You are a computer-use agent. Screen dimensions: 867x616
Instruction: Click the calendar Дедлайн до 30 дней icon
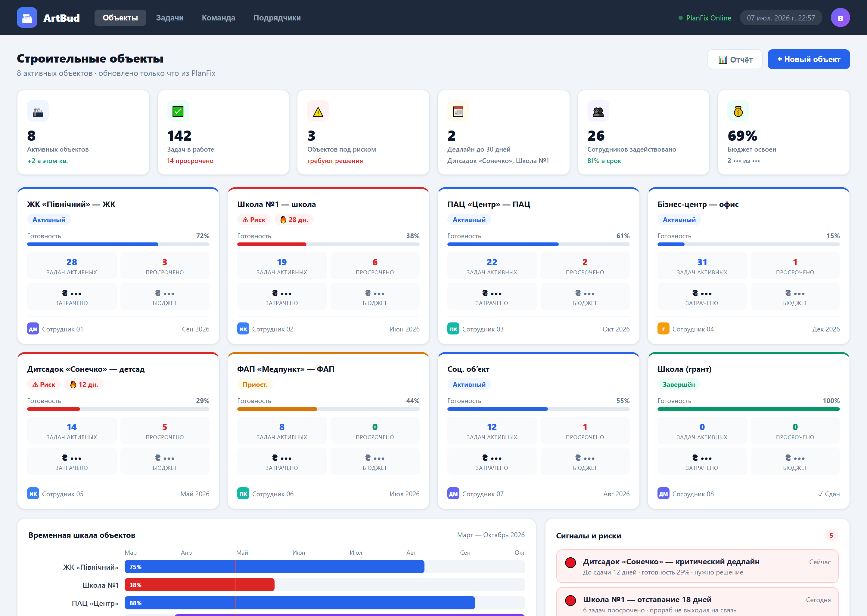click(x=458, y=111)
